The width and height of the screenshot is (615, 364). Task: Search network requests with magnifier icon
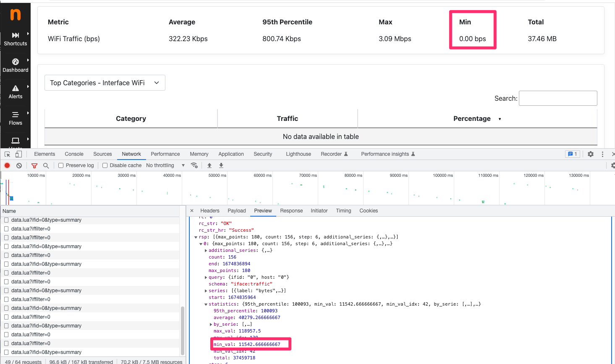pos(45,165)
